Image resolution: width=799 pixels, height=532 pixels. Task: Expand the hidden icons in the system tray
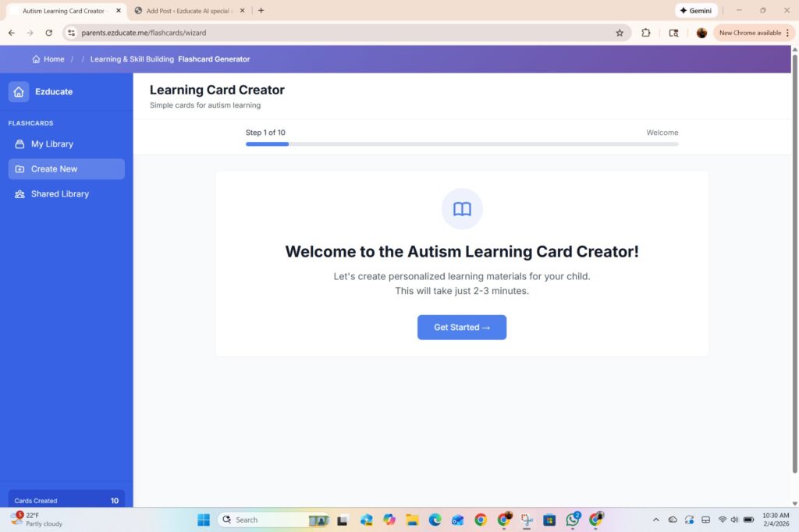coord(655,520)
